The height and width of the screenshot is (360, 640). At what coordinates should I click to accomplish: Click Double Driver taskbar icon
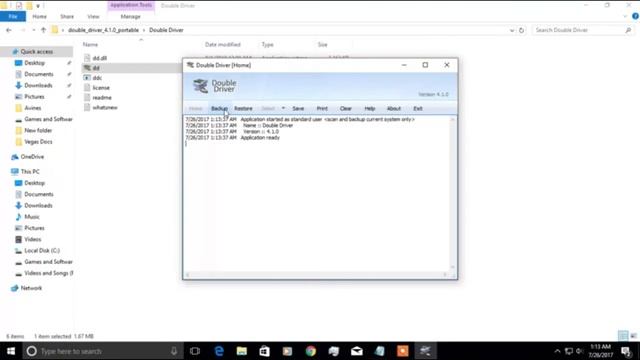click(x=425, y=351)
